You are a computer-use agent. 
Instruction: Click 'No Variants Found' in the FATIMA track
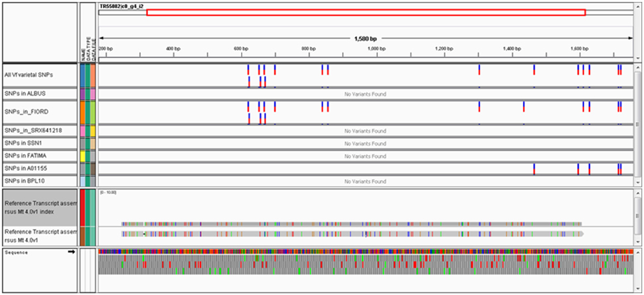click(x=365, y=157)
